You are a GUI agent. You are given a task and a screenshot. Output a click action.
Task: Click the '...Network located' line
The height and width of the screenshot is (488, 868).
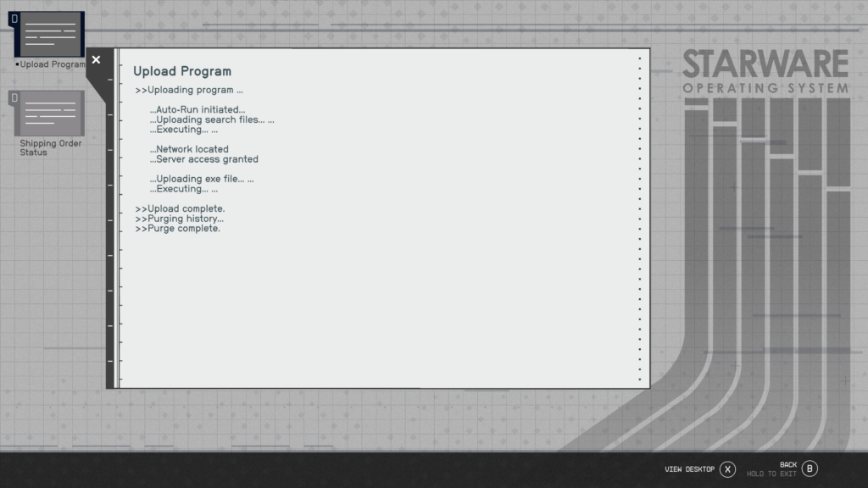click(x=189, y=149)
